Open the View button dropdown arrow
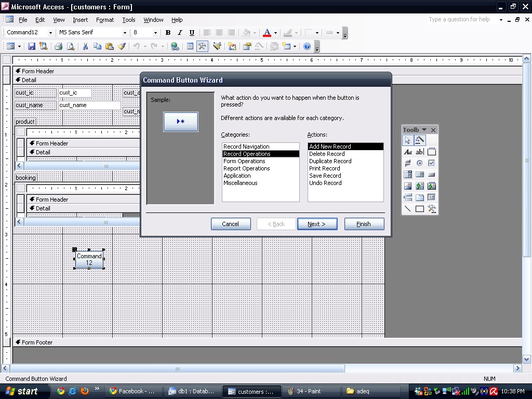Image resolution: width=532 pixels, height=399 pixels. pos(19,46)
